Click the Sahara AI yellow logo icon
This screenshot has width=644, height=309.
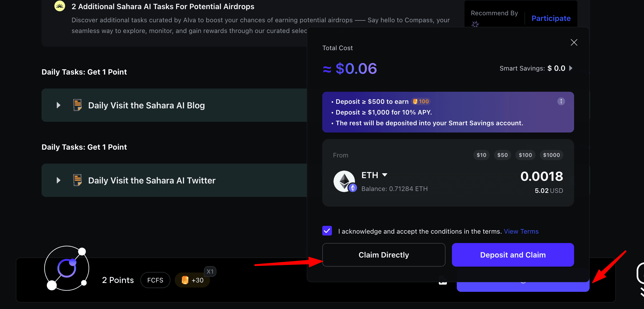(59, 6)
